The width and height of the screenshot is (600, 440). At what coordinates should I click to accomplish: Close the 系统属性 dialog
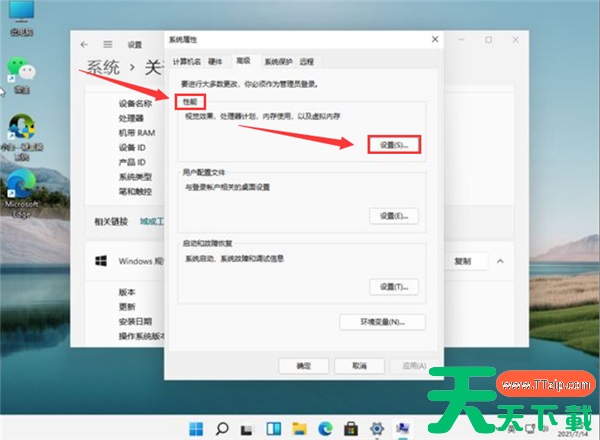point(435,39)
